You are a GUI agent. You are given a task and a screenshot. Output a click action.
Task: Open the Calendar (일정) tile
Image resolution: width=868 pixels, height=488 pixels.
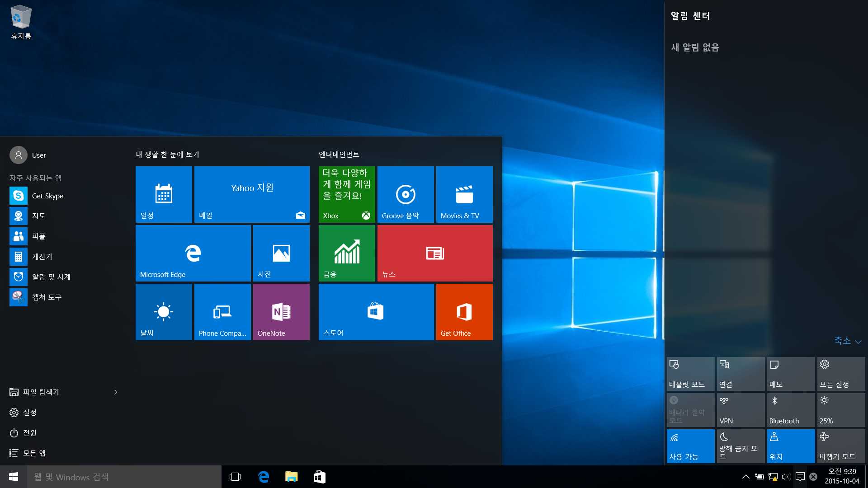(164, 194)
